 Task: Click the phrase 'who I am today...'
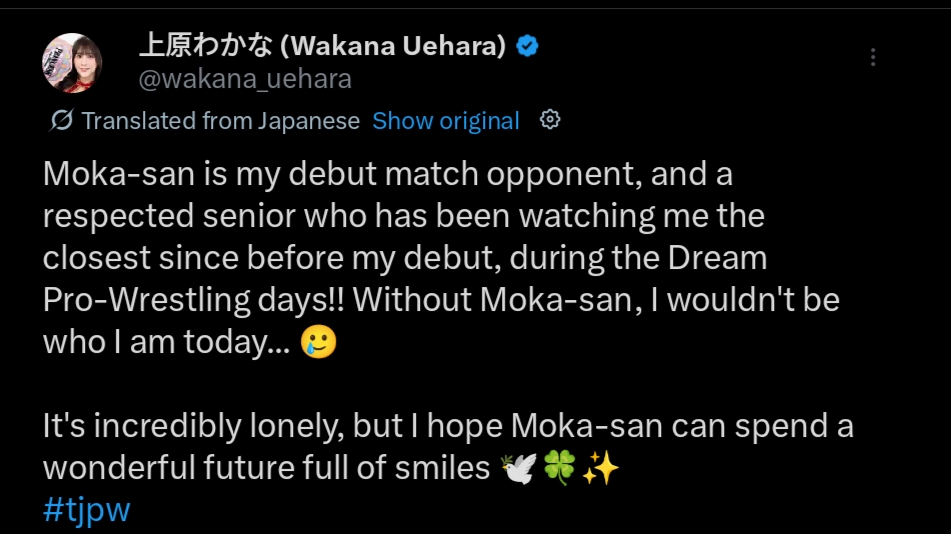[x=165, y=342]
